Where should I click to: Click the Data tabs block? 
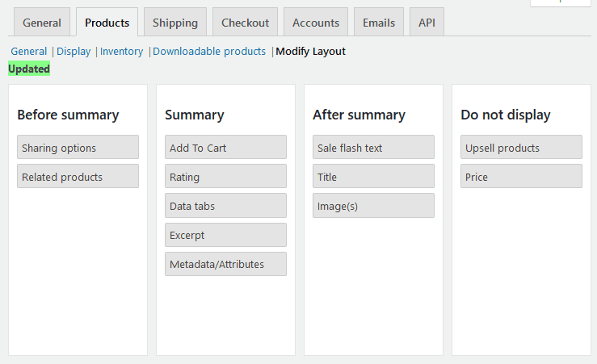225,206
